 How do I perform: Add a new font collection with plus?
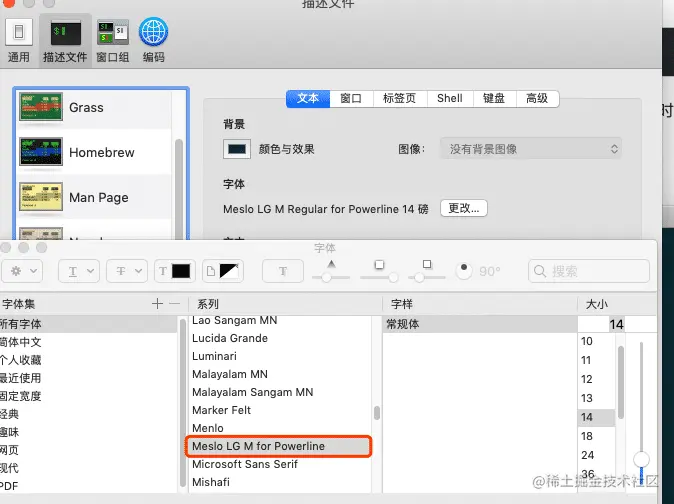tap(157, 304)
